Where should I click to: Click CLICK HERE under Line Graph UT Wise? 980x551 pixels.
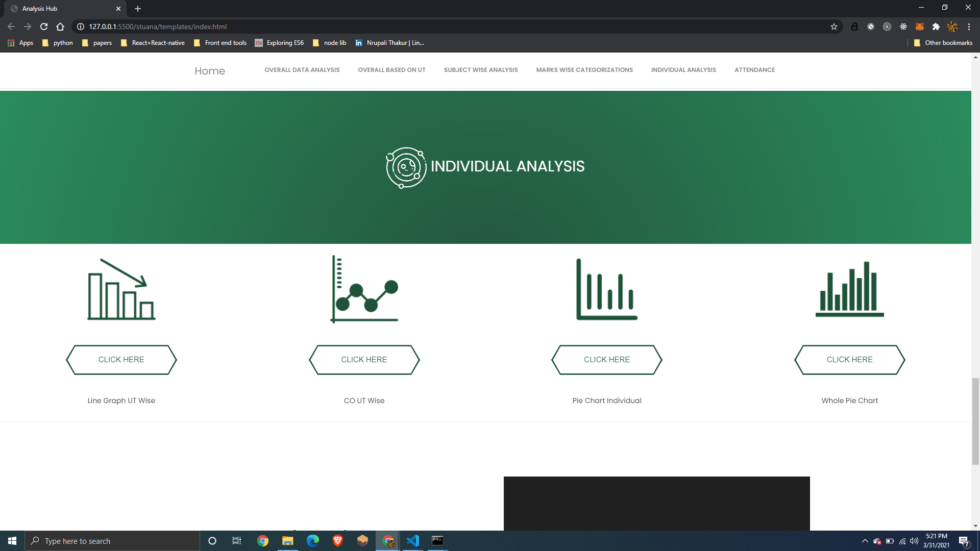click(x=121, y=360)
